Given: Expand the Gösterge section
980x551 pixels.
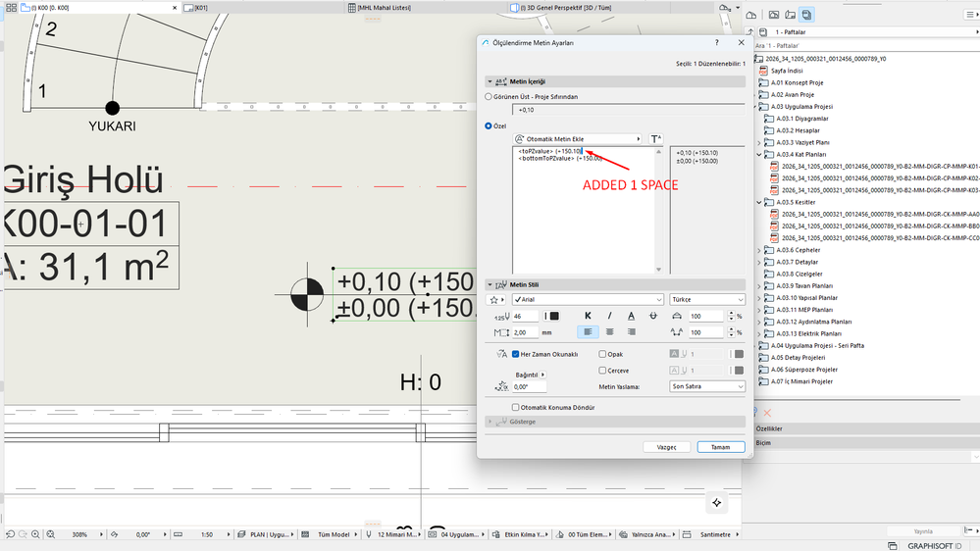Looking at the screenshot, I should 490,422.
